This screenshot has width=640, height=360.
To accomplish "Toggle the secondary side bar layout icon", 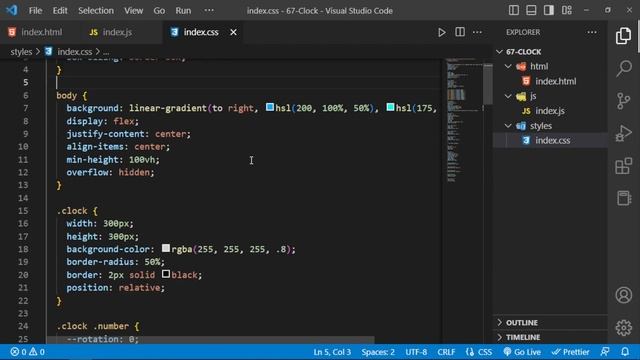I will point(549,10).
